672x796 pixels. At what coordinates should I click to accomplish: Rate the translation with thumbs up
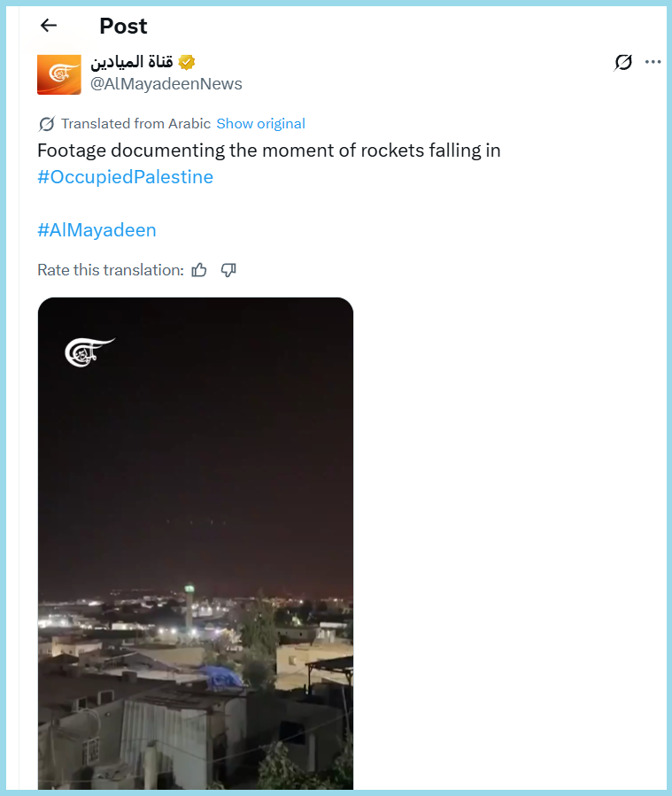199,270
